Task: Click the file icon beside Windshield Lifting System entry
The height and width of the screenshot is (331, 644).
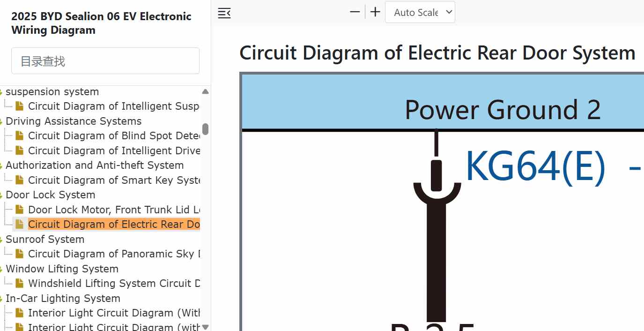Action: click(19, 283)
